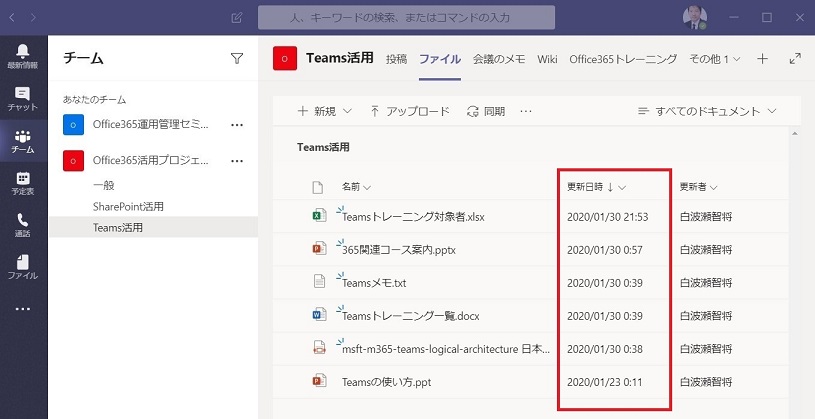Open file Teamsトレーニング一覧.docx
Viewport: 815px width, 419px height.
point(411,316)
